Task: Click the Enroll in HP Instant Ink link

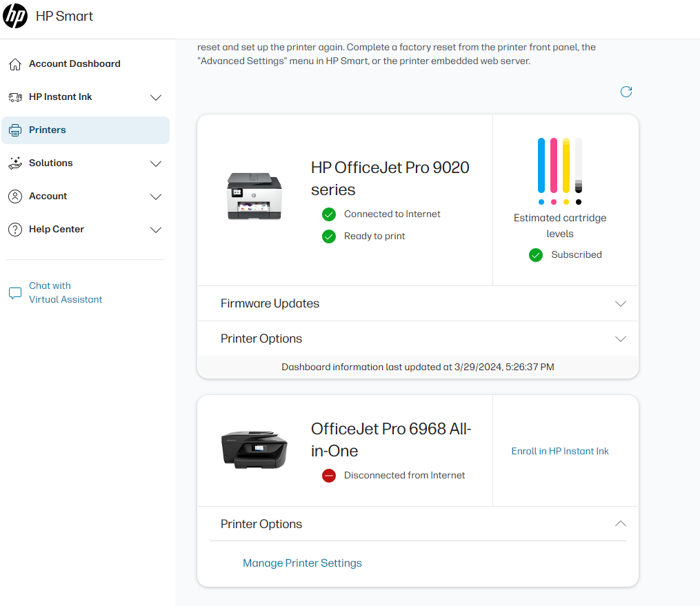Action: click(x=559, y=451)
